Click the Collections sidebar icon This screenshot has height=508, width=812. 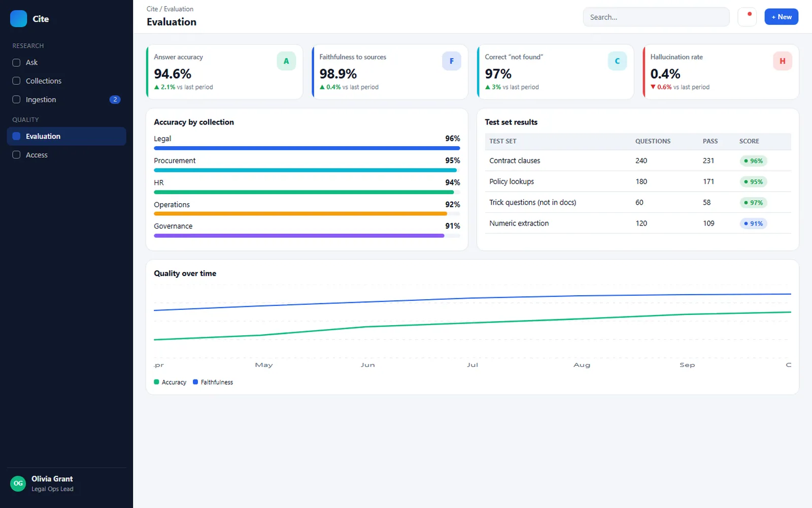coord(16,81)
